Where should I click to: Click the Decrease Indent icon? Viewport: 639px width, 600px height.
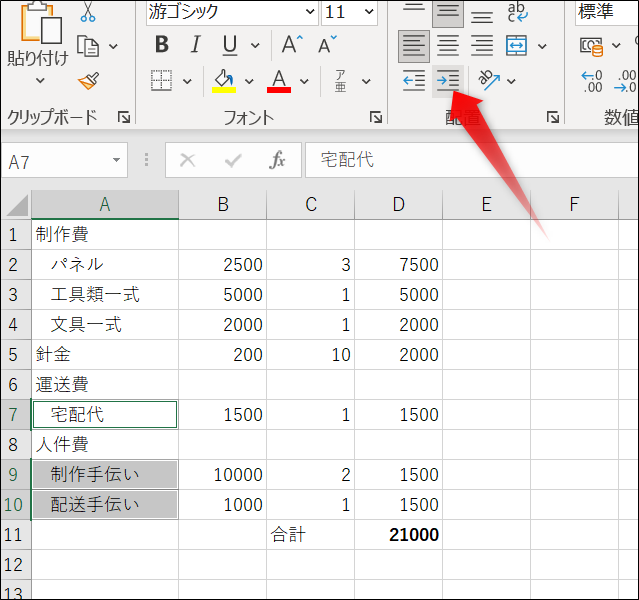tap(414, 80)
